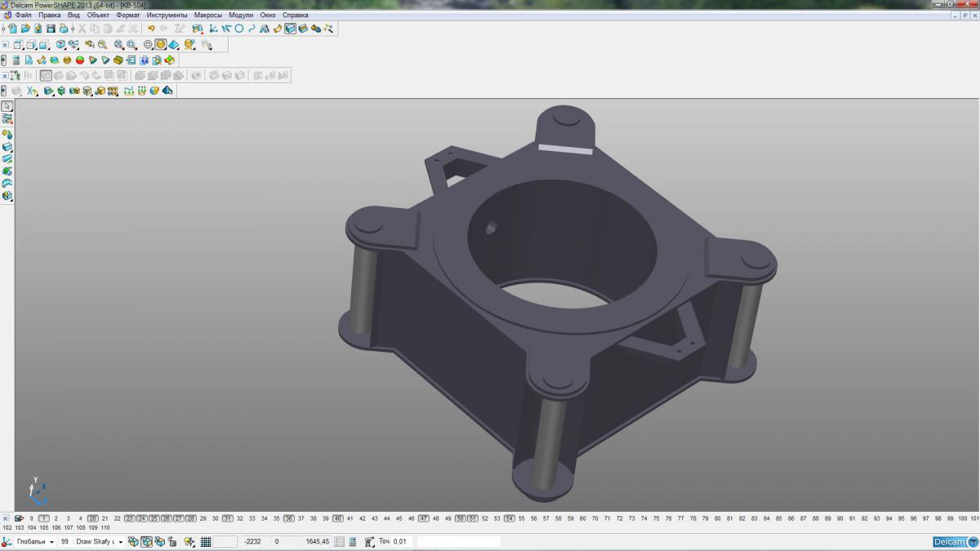The image size is (980, 551).
Task: Open the Файл menu
Action: point(24,15)
